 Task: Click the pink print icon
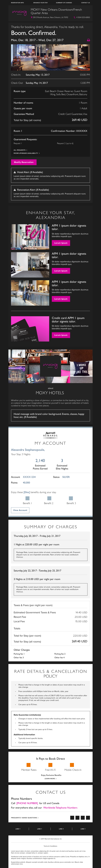coord(89,40)
